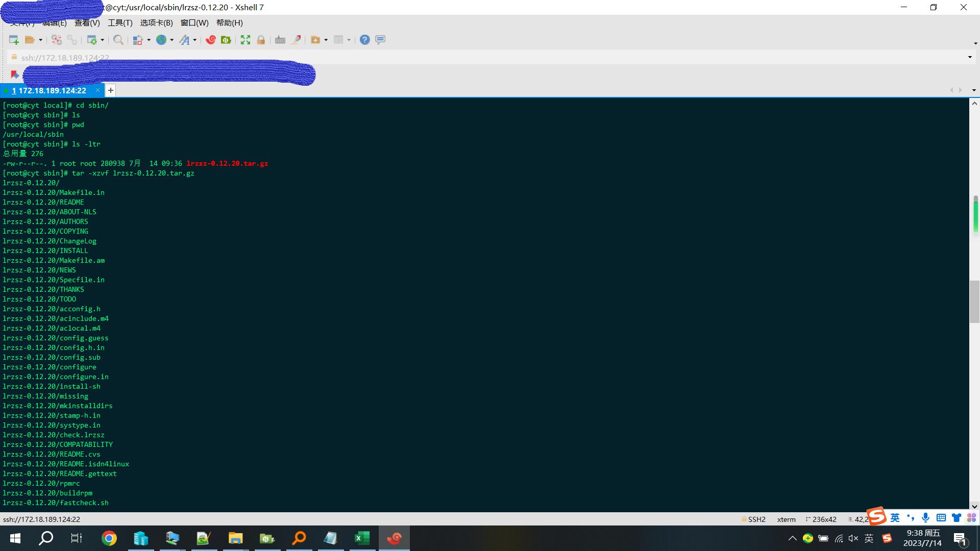
Task: Click the Find magnifier icon in toolbar
Action: pos(118,40)
